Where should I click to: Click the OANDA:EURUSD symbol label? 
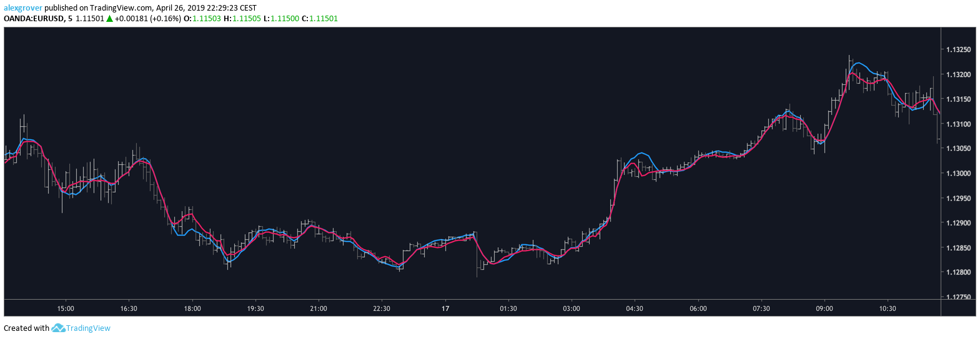34,19
